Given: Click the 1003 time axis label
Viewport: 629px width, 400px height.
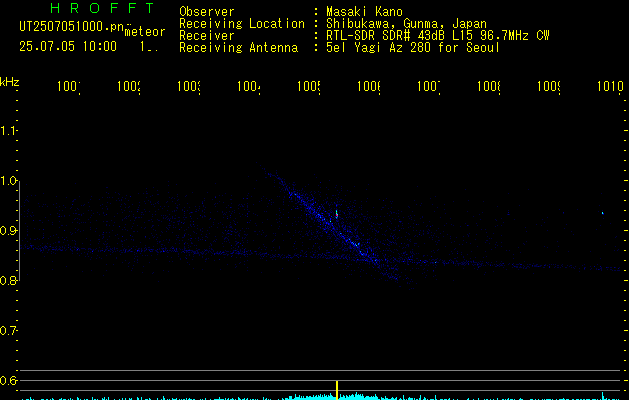Looking at the screenshot, I should (x=189, y=86).
